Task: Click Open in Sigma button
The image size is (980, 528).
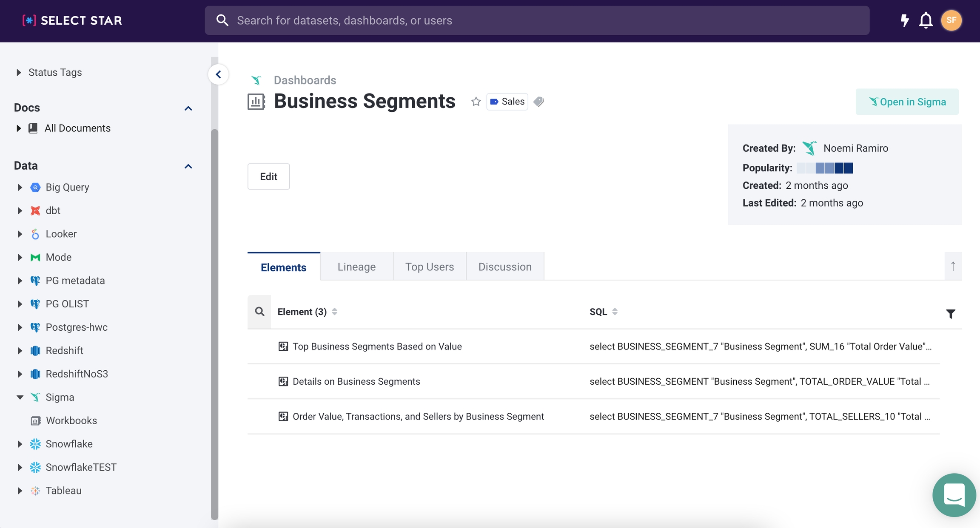Action: (907, 102)
